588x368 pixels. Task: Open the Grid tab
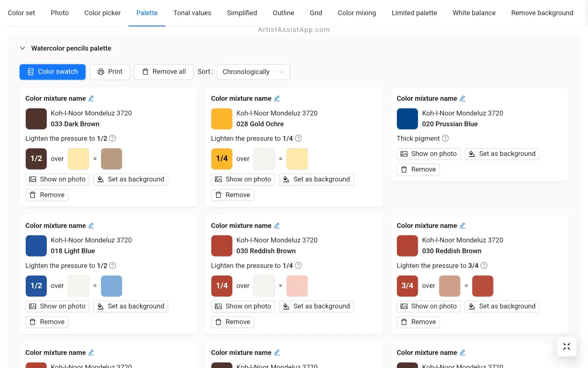tap(316, 13)
